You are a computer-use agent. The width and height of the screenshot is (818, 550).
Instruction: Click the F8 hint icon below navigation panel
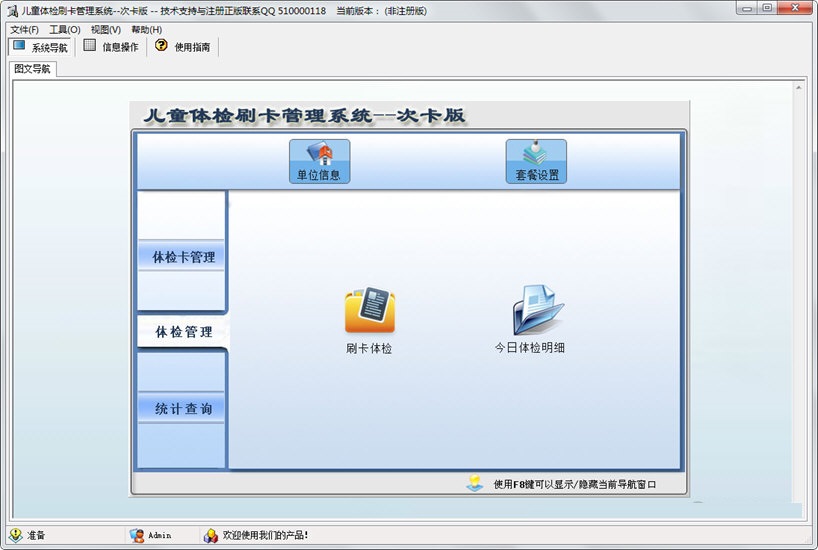475,484
